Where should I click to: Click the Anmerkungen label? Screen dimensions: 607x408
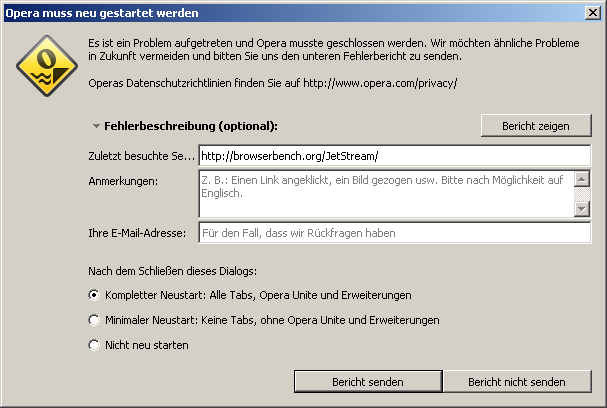click(123, 181)
